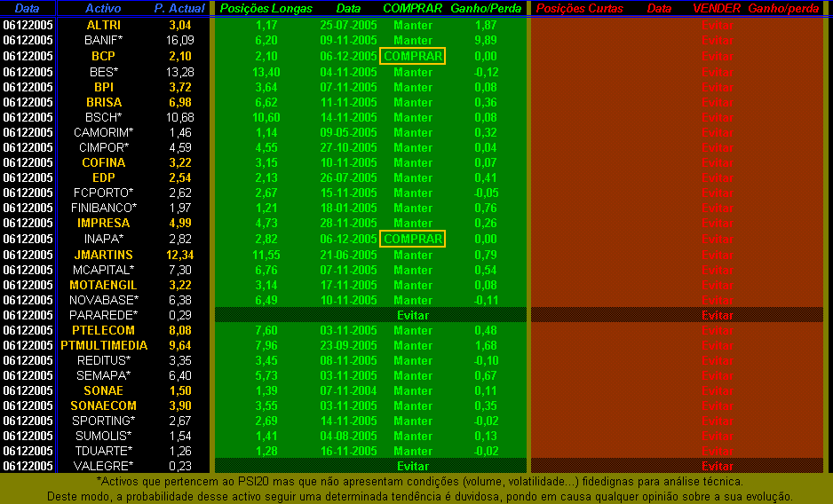Click the JMARTINS current price 12,34
This screenshot has height=504, width=833.
(180, 255)
